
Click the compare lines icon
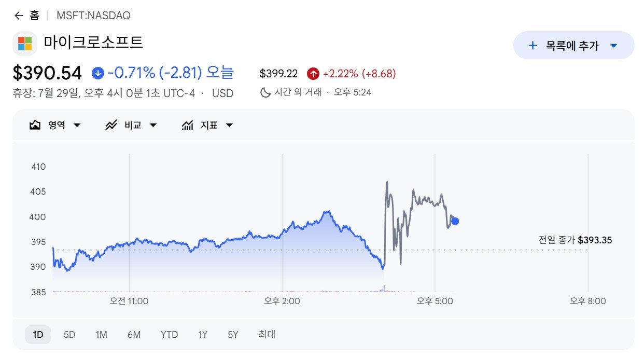click(x=111, y=125)
